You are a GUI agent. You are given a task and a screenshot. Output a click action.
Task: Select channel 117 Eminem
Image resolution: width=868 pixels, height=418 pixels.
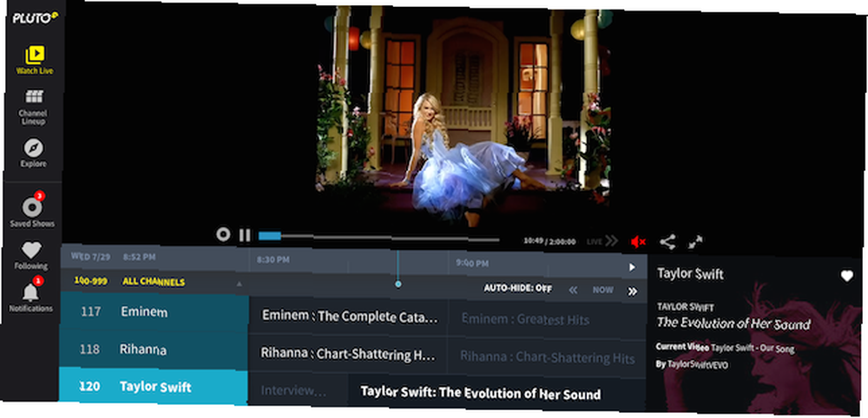[154, 312]
